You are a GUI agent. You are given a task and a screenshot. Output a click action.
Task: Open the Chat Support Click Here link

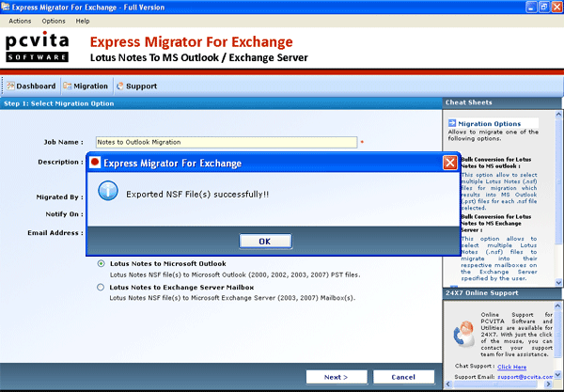(511, 367)
